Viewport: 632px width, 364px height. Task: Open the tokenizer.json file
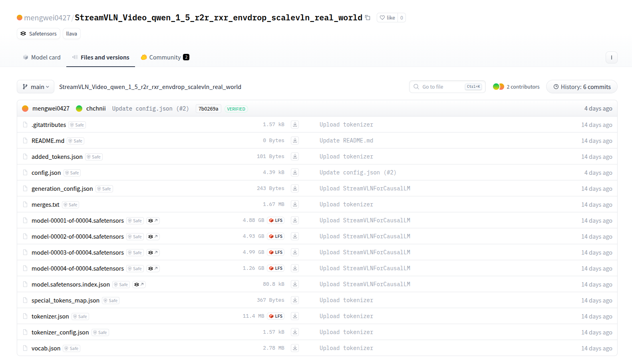[50, 316]
